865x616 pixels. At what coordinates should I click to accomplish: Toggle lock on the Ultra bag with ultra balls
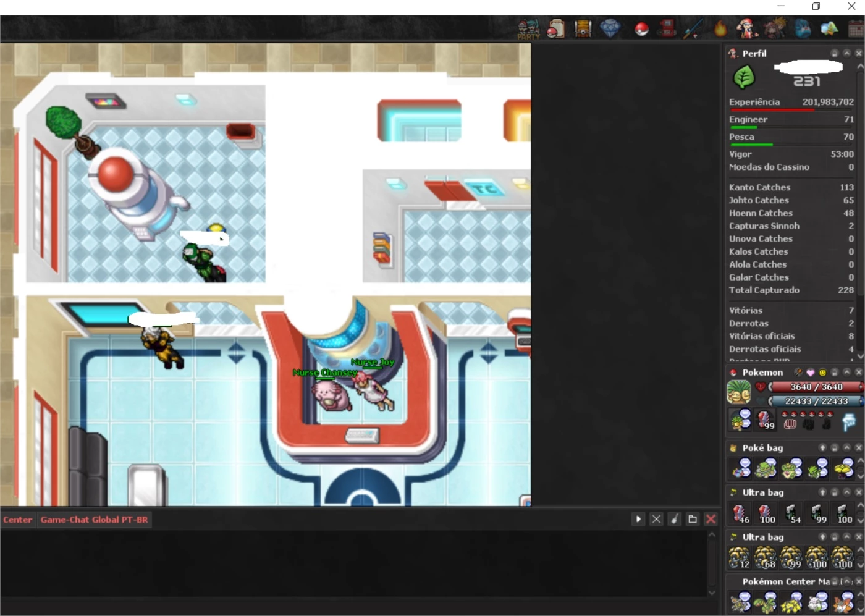coord(835,537)
